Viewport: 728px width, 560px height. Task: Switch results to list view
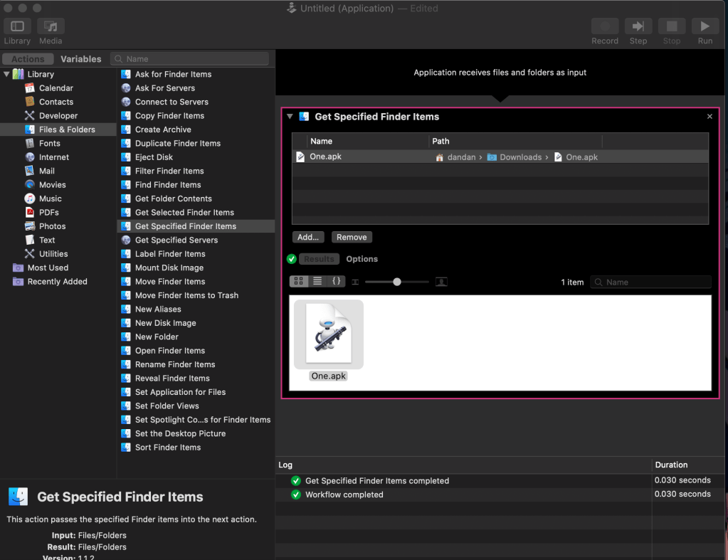[x=317, y=282]
